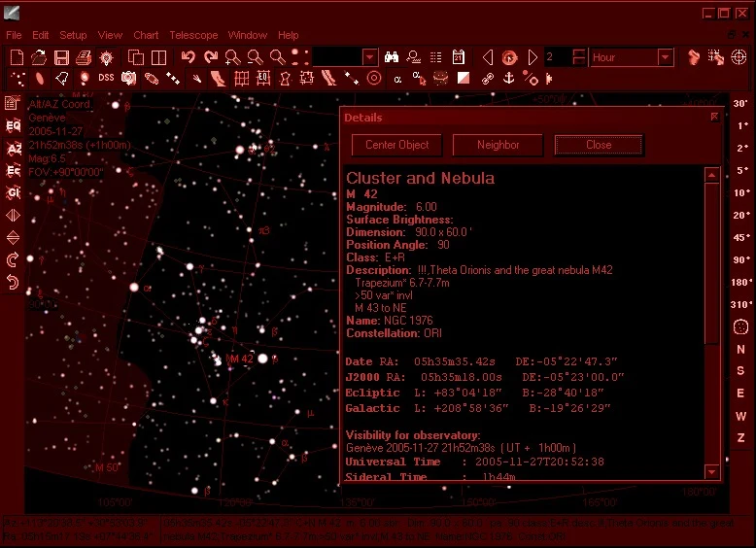Click the DSS image toolbar button
Viewport: 756px width, 548px height.
106,78
